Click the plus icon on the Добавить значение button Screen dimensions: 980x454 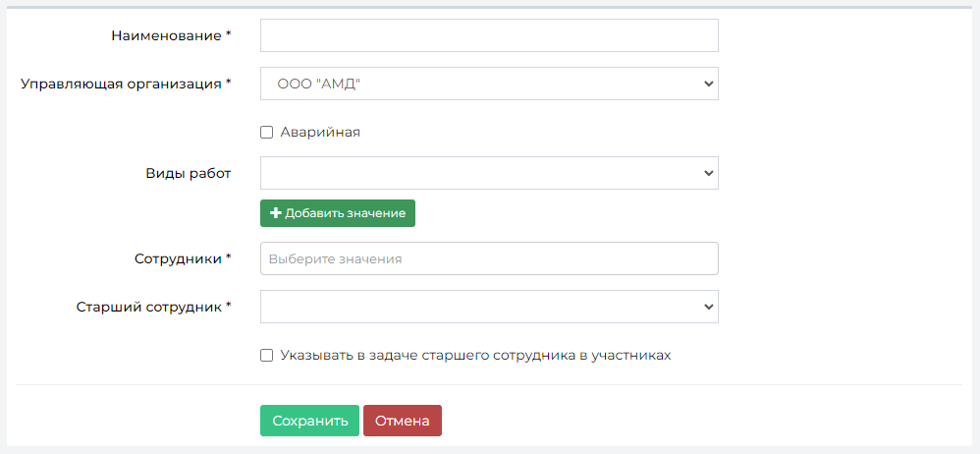(275, 213)
